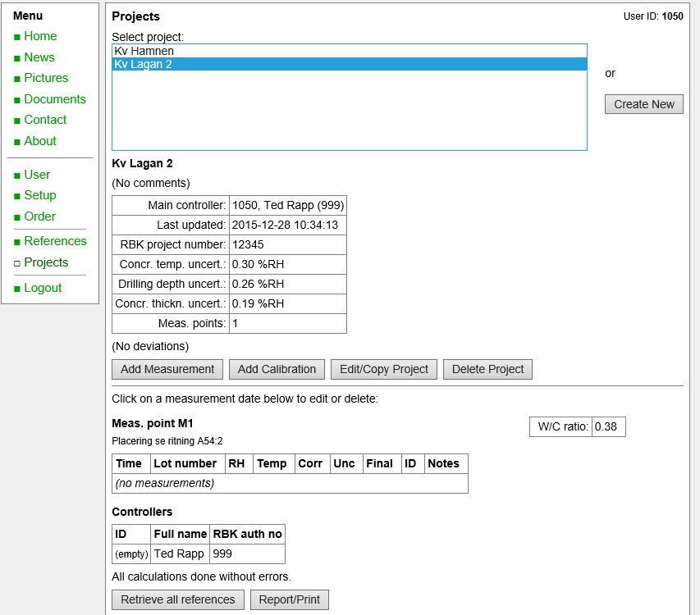Click Add Calibration button

(277, 369)
